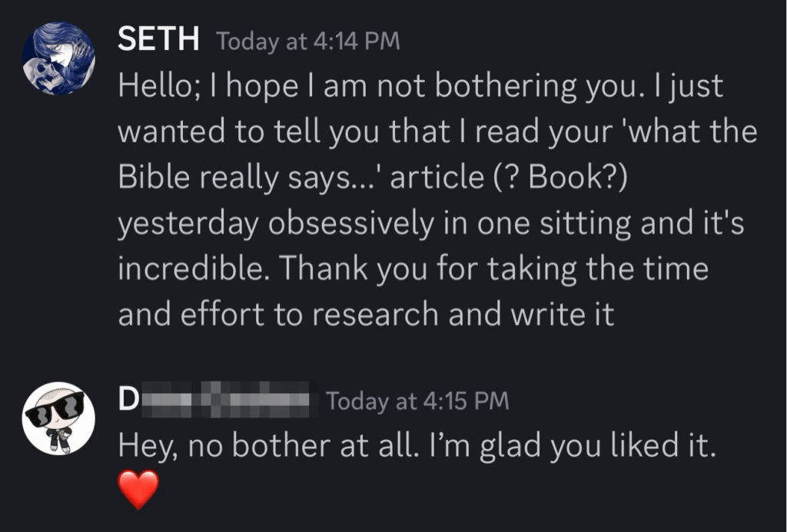Click the word 'article' in the message
The image size is (787, 532).
coord(437,177)
